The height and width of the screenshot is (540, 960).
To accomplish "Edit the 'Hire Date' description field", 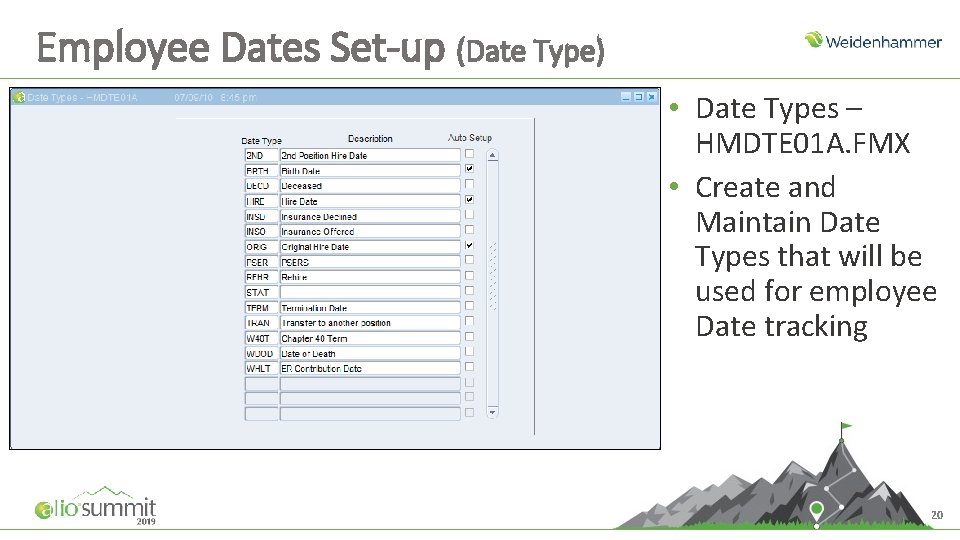I will (x=370, y=201).
